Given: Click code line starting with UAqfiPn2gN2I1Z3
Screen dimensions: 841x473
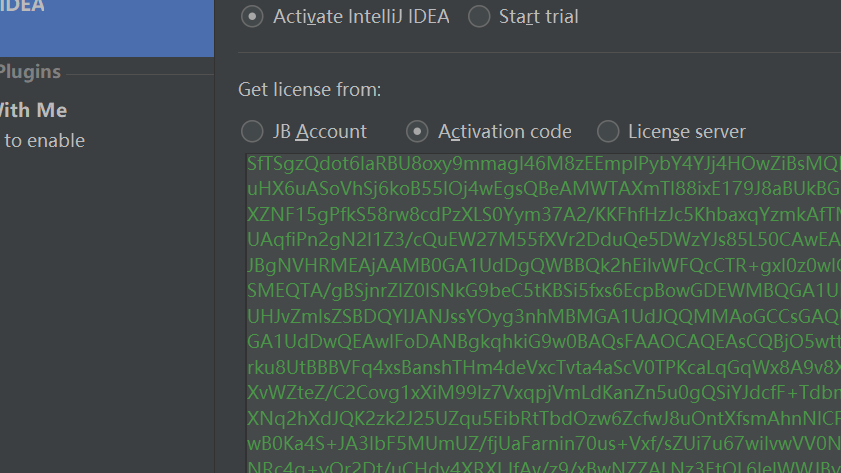Looking at the screenshot, I should [x=544, y=240].
